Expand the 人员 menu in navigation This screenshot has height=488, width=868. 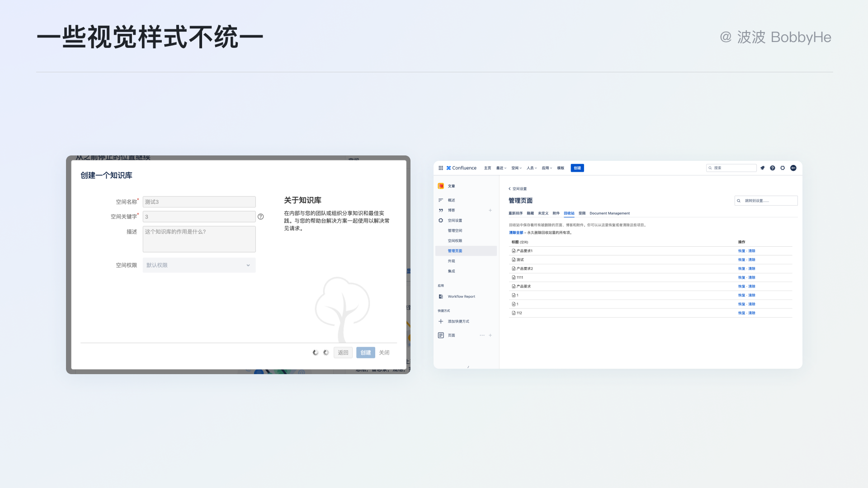[x=532, y=168]
